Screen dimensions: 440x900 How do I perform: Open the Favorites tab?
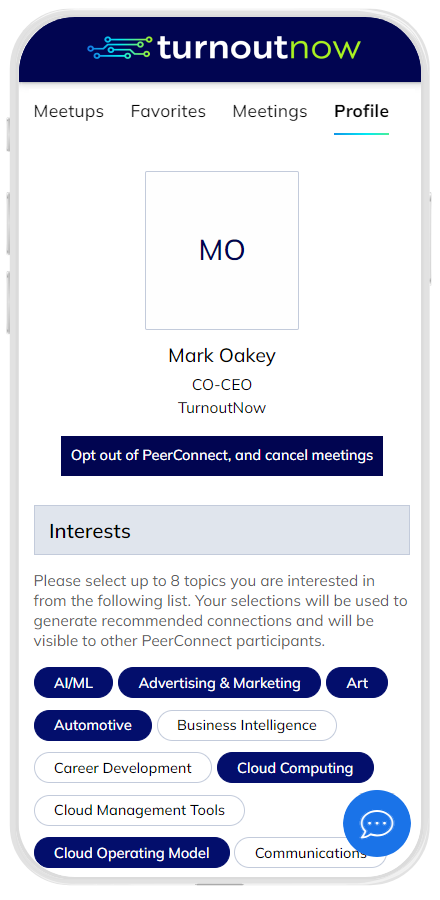coord(168,111)
